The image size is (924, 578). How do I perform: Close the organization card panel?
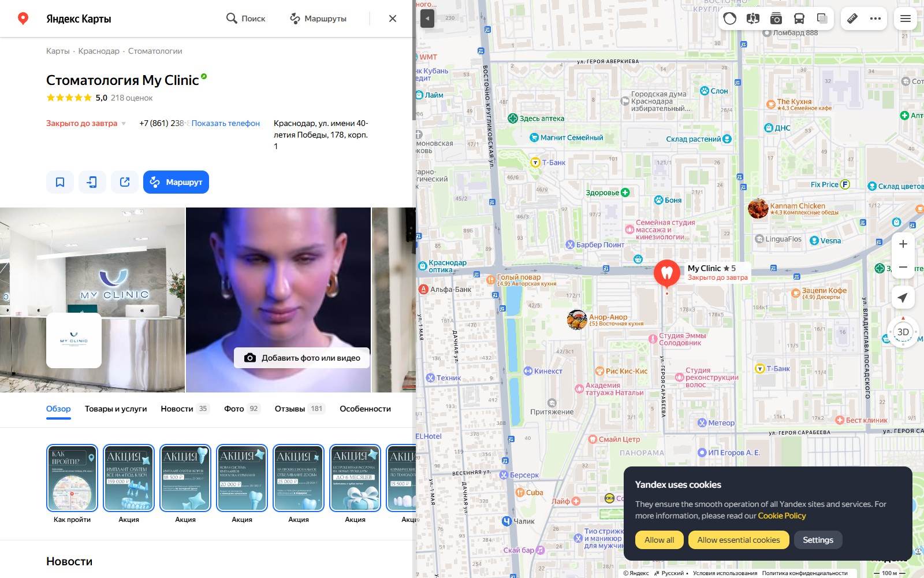tap(393, 18)
